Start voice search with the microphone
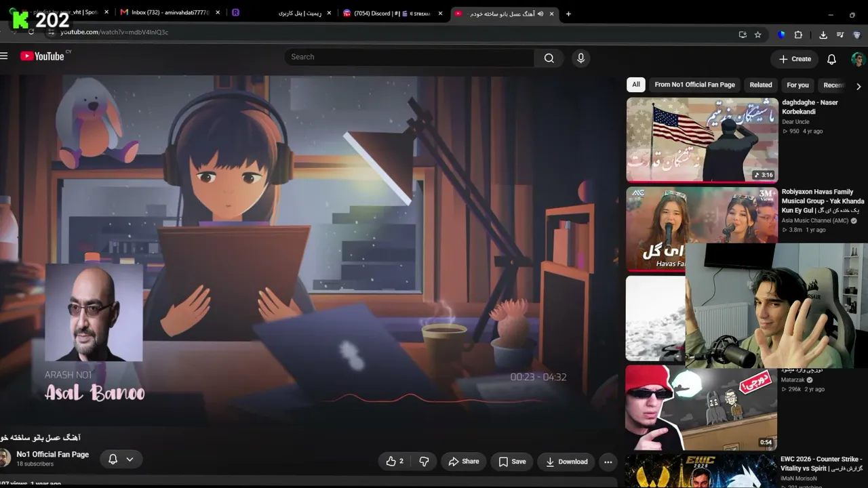Screen dimensions: 868x488 [x=580, y=58]
